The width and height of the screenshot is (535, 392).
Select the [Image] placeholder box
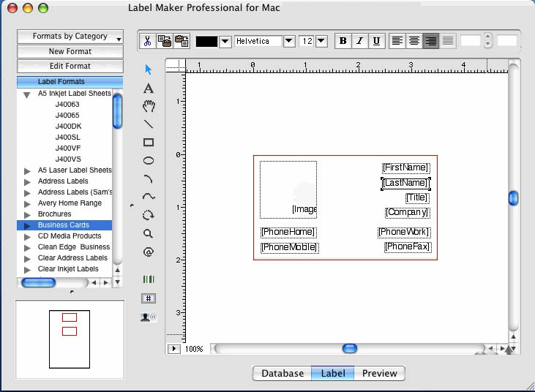click(288, 189)
